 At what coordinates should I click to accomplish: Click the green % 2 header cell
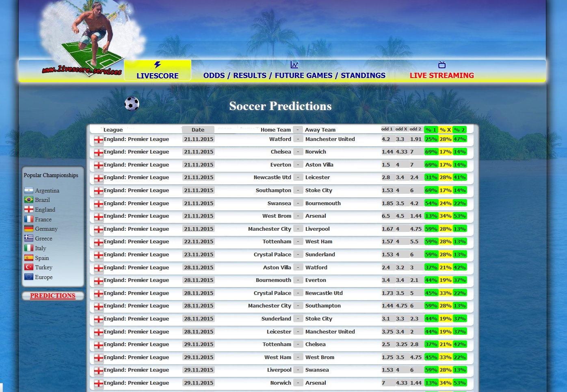point(459,130)
